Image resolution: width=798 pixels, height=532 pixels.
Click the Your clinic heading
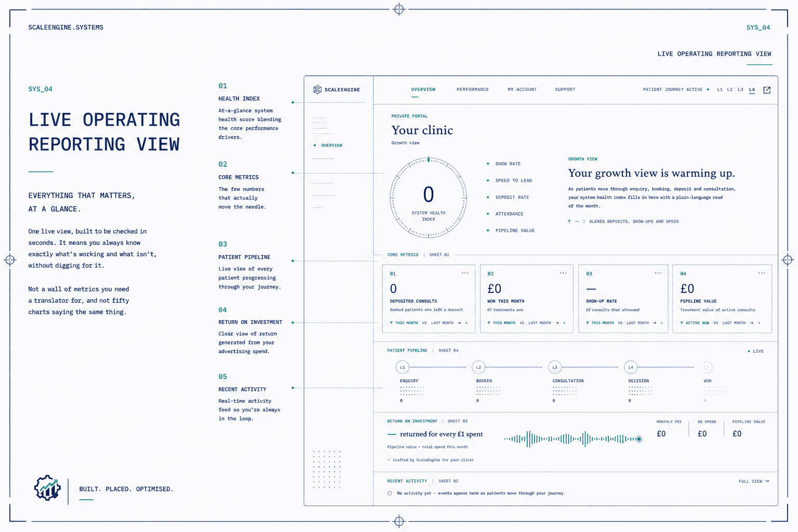click(422, 130)
